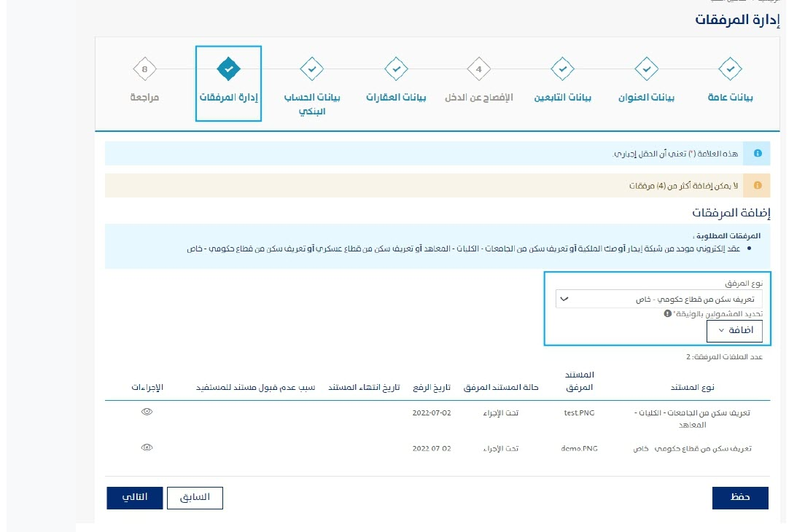The width and height of the screenshot is (805, 532).
Task: Click the نوع المستند column header
Action: (692, 387)
